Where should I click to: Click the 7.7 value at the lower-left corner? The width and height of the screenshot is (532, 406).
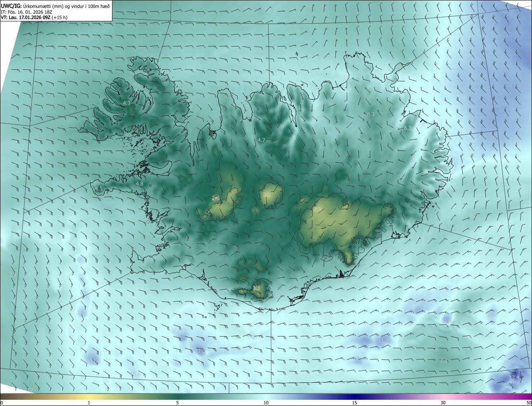point(29,390)
